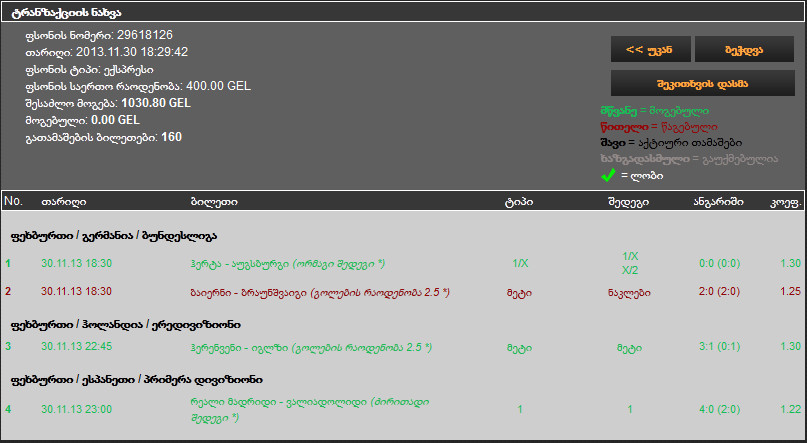Click the 'ბეჭდვა' print button
Viewport: 807px width, 443px height.
(744, 49)
